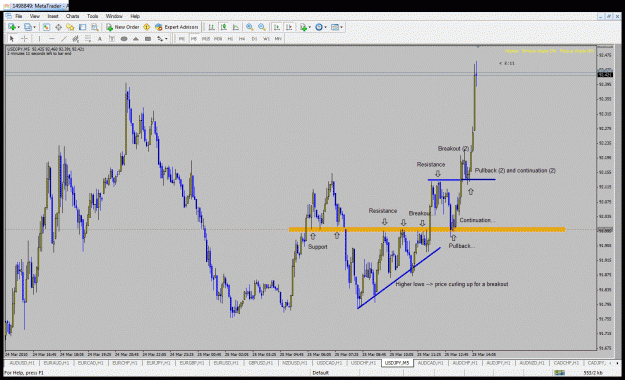
Task: Click the 553/2 kb connection status
Action: coord(593,373)
